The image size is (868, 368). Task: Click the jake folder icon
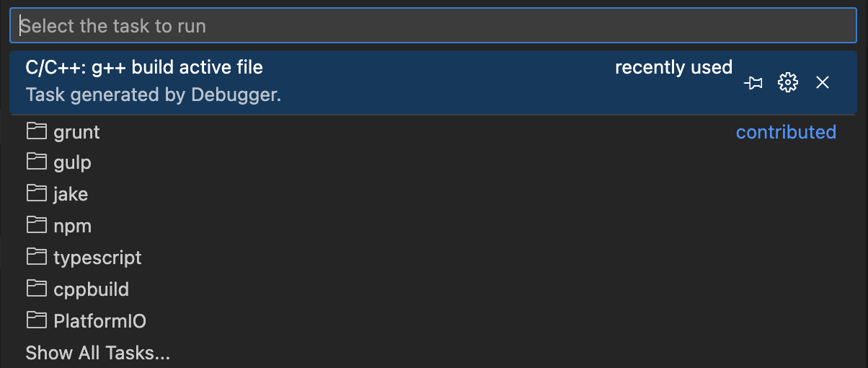click(35, 194)
